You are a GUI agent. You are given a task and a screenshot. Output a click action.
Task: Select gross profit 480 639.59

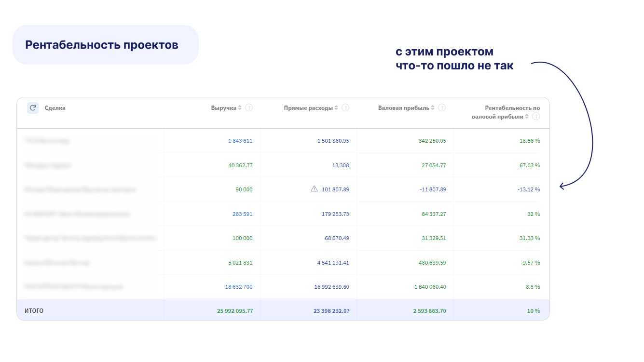pos(432,263)
